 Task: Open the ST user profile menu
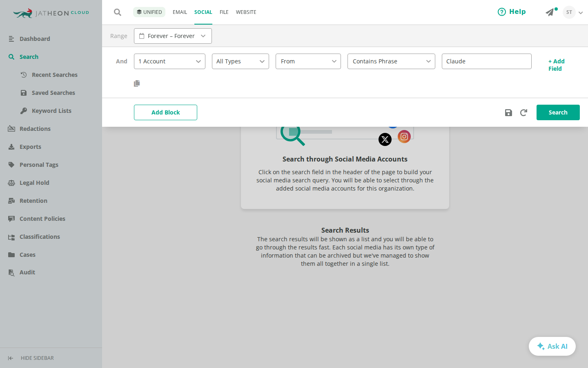point(572,12)
